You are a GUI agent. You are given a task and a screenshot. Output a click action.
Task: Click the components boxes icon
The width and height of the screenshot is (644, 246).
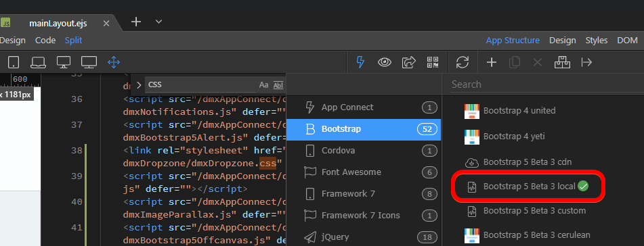tap(562, 62)
